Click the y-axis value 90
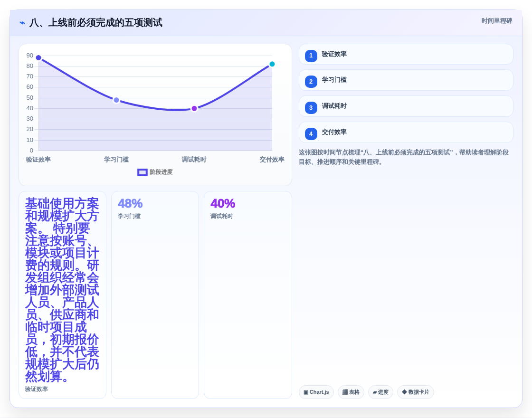This screenshot has width=532, height=418. click(x=30, y=56)
